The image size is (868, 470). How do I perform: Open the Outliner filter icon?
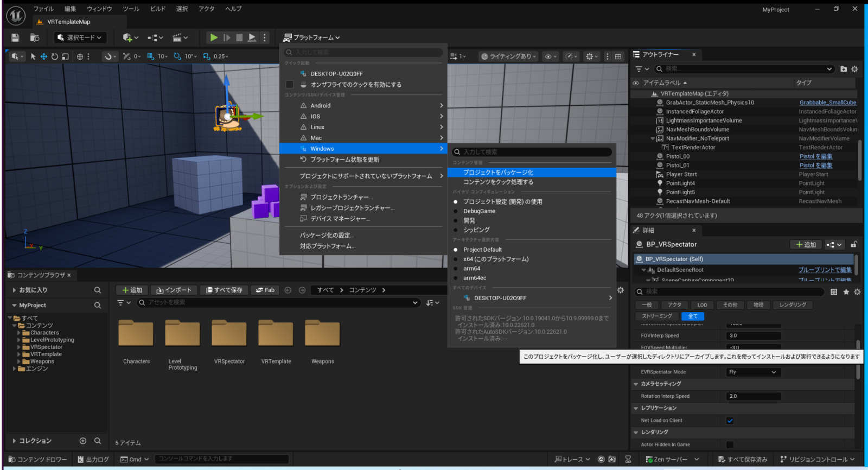coord(642,69)
